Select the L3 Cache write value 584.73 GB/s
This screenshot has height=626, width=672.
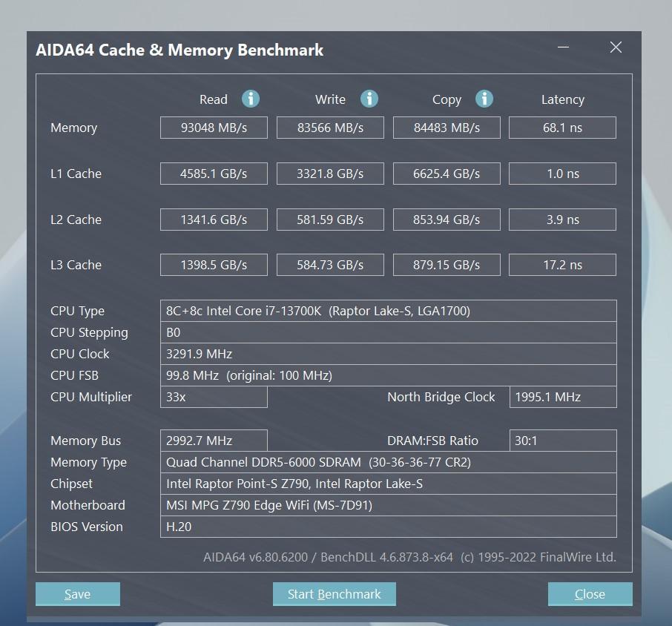(x=330, y=265)
